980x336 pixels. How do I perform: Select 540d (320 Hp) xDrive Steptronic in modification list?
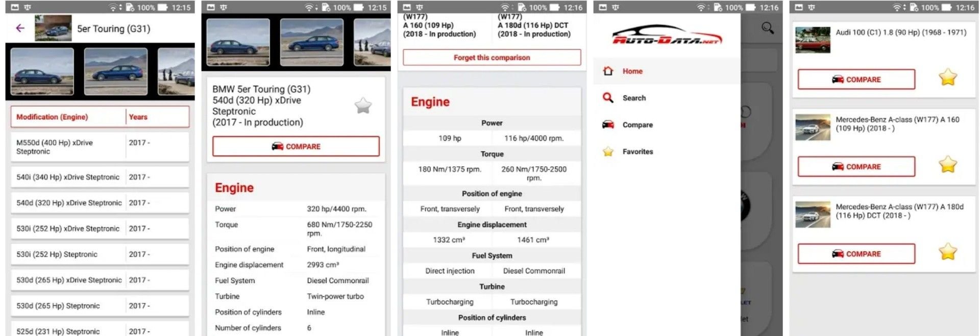tap(100, 202)
